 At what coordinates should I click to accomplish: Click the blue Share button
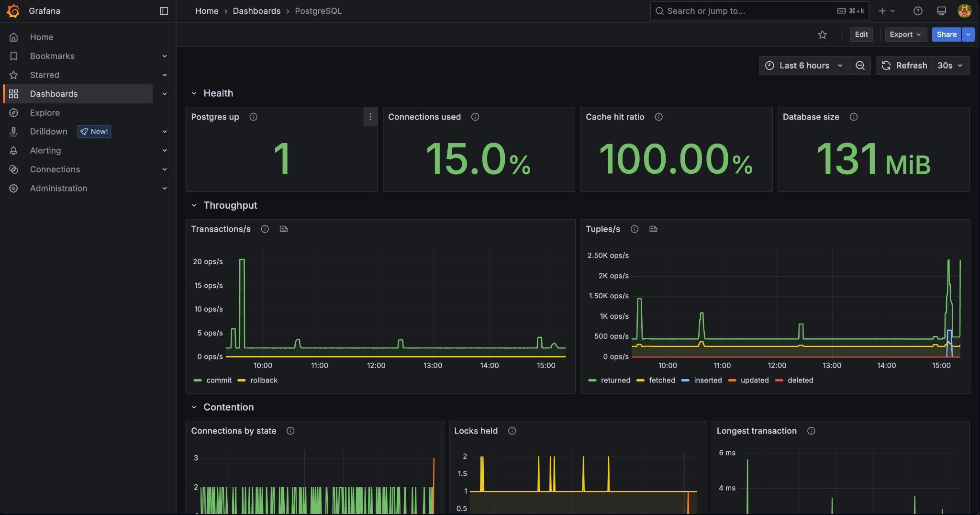tap(947, 34)
